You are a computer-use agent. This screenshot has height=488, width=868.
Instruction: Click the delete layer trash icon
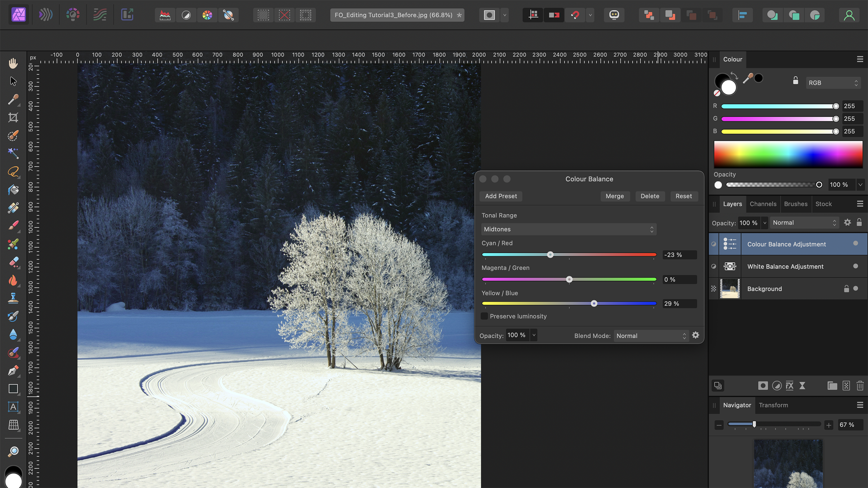coord(860,385)
